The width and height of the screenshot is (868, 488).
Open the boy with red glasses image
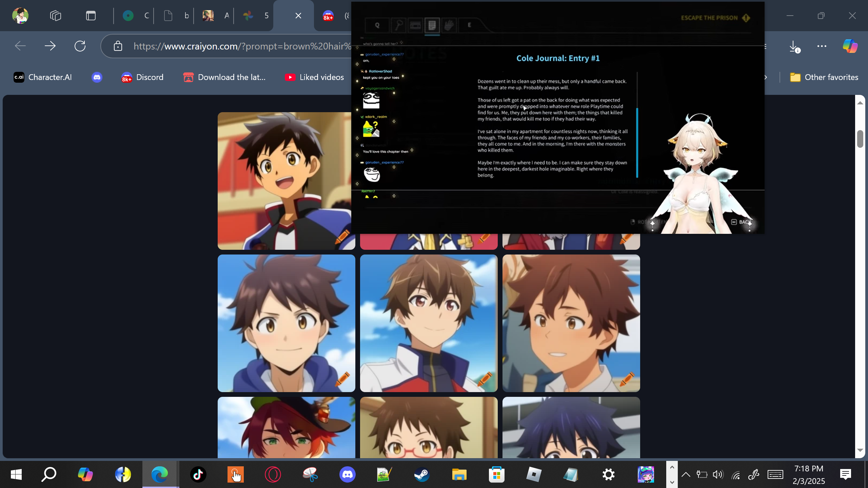click(429, 428)
